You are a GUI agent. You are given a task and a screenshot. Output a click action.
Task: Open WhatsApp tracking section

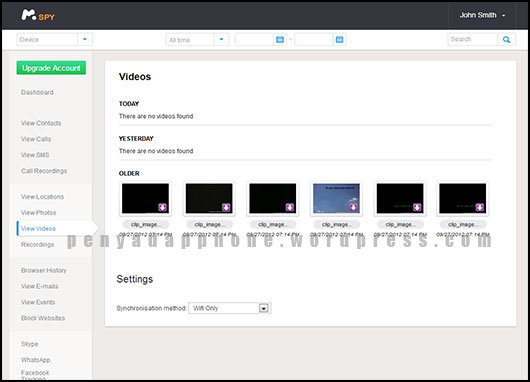coord(35,360)
